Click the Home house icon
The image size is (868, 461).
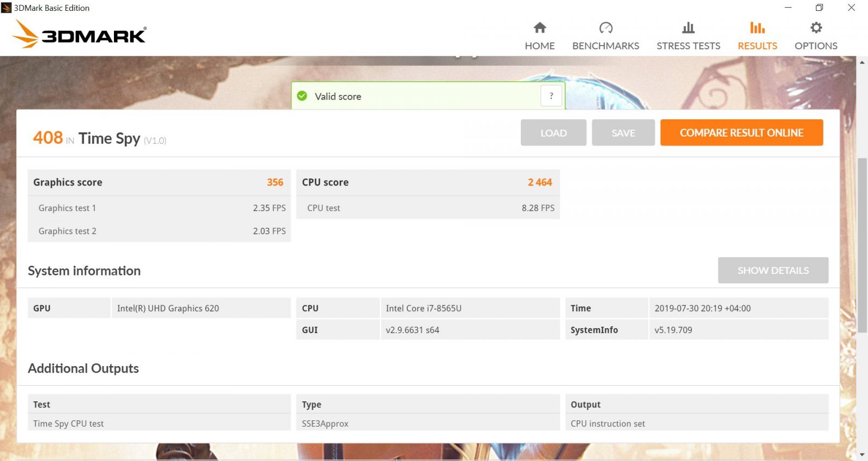click(x=540, y=28)
